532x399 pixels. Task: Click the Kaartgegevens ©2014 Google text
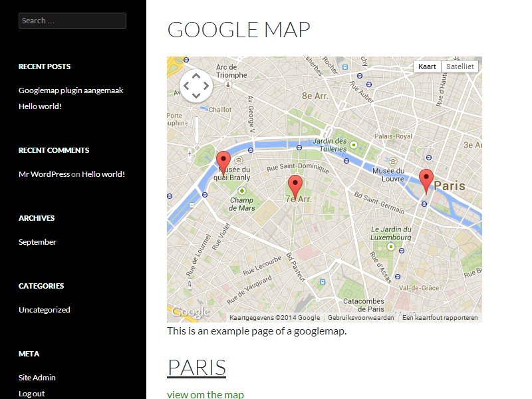pyautogui.click(x=275, y=318)
